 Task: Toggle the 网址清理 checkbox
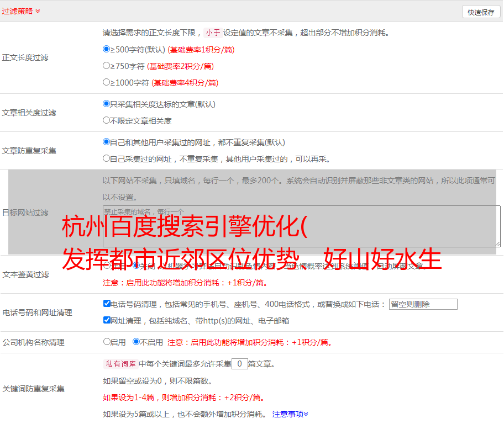[x=107, y=320]
